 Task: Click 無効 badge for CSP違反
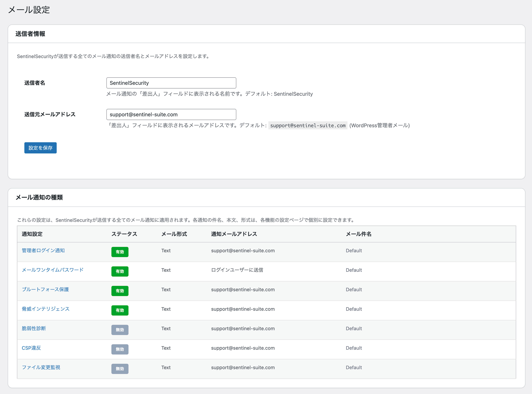point(120,349)
